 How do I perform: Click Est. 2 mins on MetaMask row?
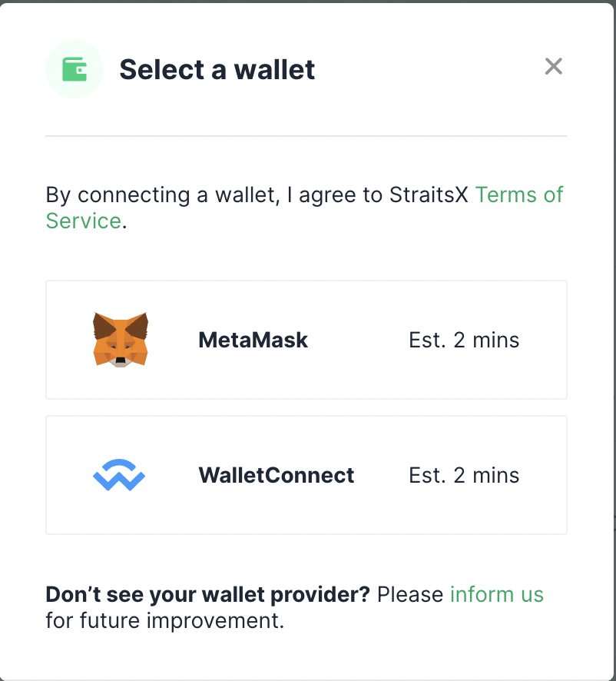[464, 340]
